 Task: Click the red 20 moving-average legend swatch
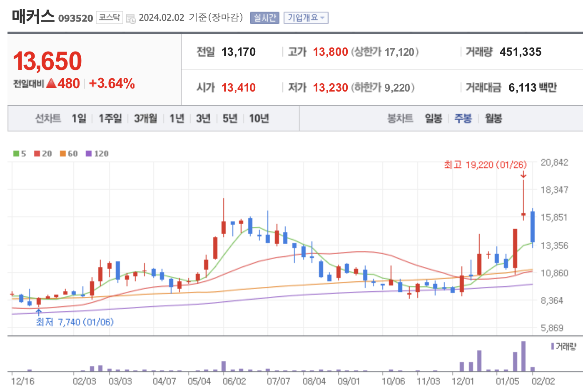(37, 154)
